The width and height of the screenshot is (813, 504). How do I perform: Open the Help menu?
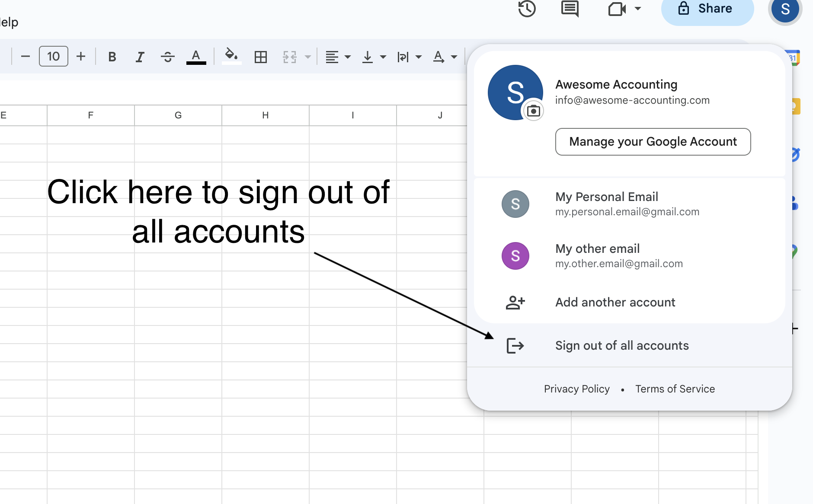pos(9,22)
